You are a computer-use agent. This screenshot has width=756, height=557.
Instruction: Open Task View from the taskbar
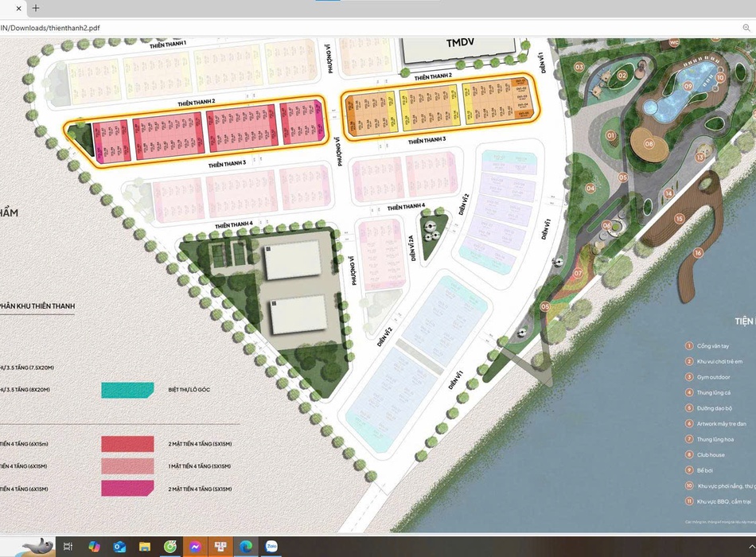[68, 547]
